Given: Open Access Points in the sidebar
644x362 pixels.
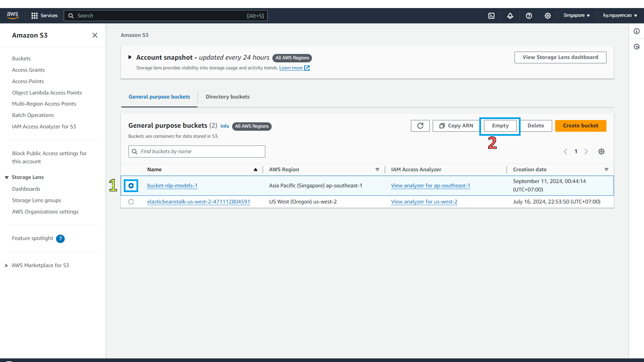Looking at the screenshot, I should [28, 81].
